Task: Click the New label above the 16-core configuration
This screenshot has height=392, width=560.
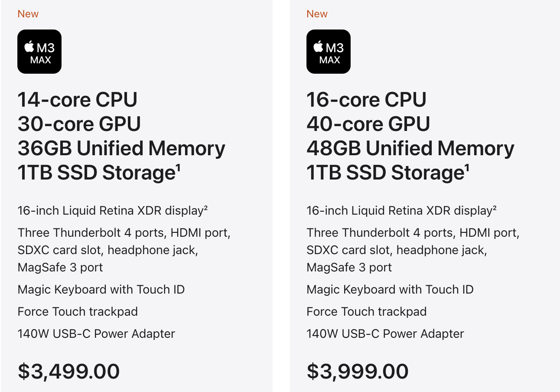Action: coord(317,14)
